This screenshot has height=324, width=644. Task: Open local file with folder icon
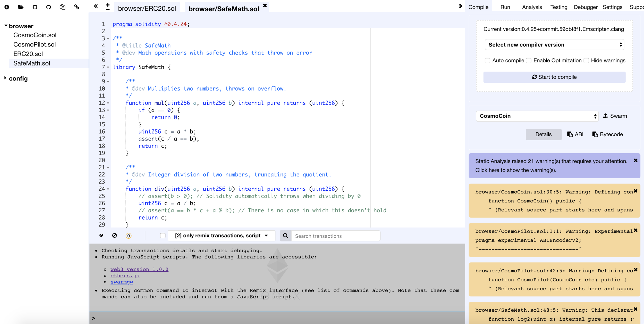tap(21, 7)
